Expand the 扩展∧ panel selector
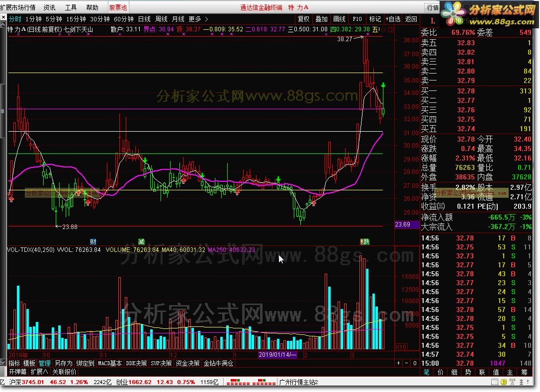540x392 pixels. pos(39,372)
